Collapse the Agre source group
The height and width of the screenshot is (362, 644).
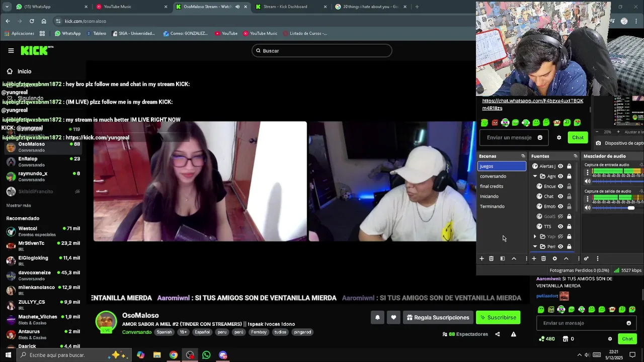(x=535, y=176)
